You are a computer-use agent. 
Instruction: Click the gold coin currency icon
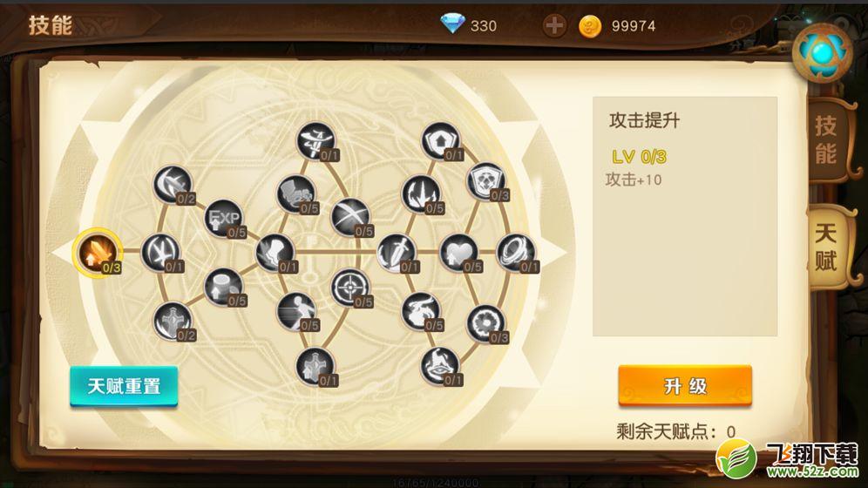pos(590,25)
